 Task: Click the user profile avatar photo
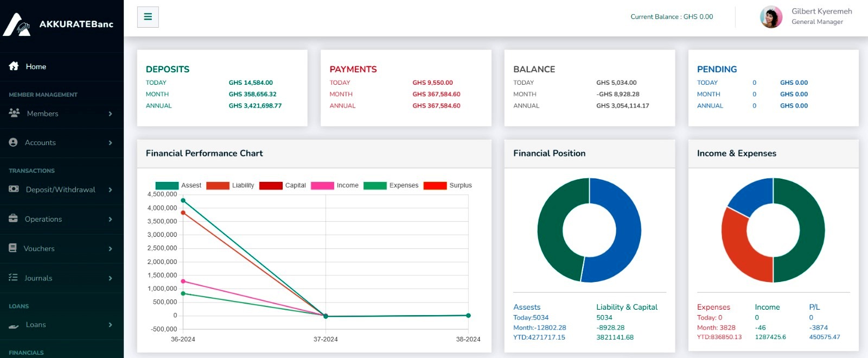coord(771,17)
